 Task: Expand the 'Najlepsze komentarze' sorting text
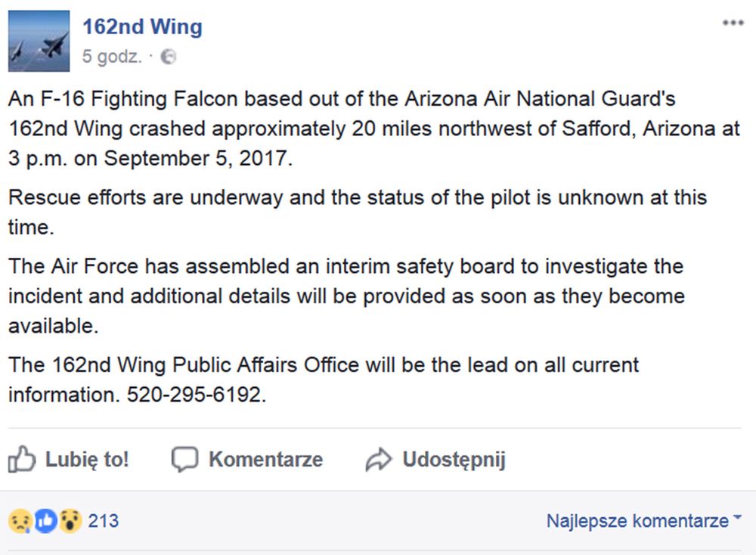[637, 521]
